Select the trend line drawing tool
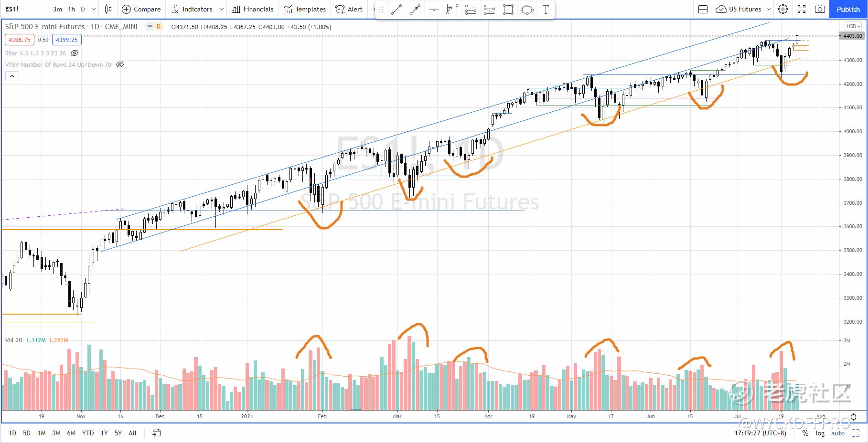The image size is (868, 443). coord(396,10)
